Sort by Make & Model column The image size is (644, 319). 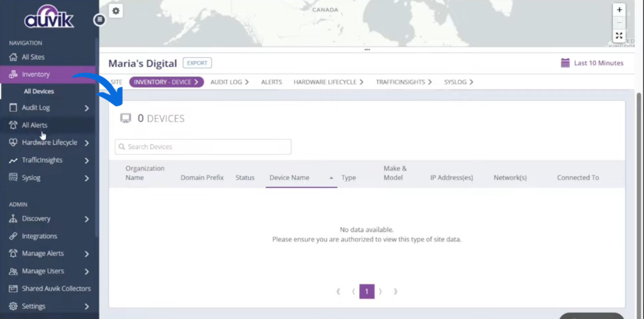pyautogui.click(x=395, y=173)
